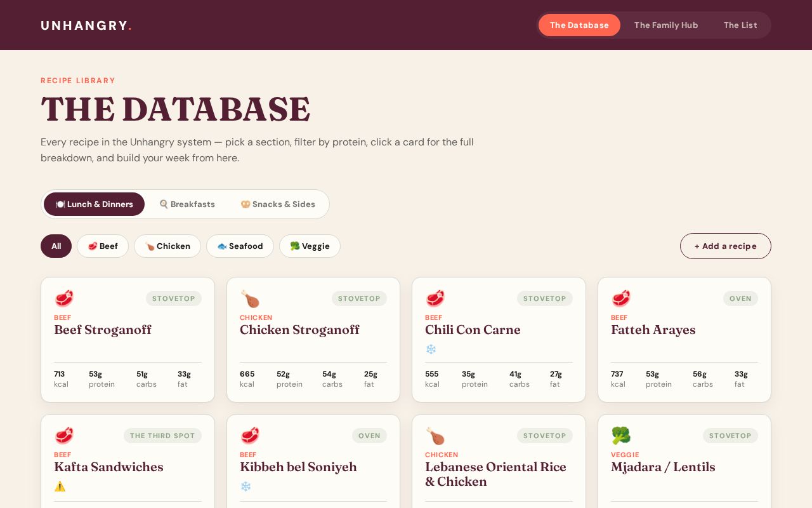Image resolution: width=812 pixels, height=508 pixels.
Task: Open the Beef Stroganoff recipe title
Action: [103, 330]
